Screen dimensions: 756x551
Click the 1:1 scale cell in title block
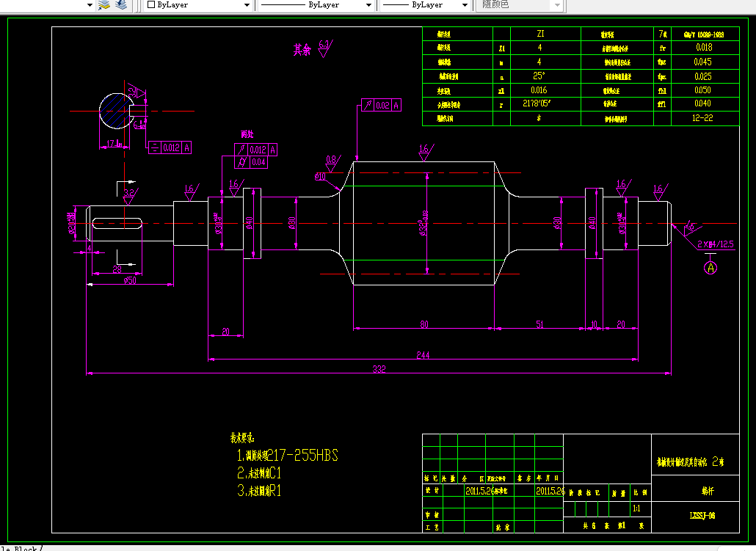(x=636, y=508)
